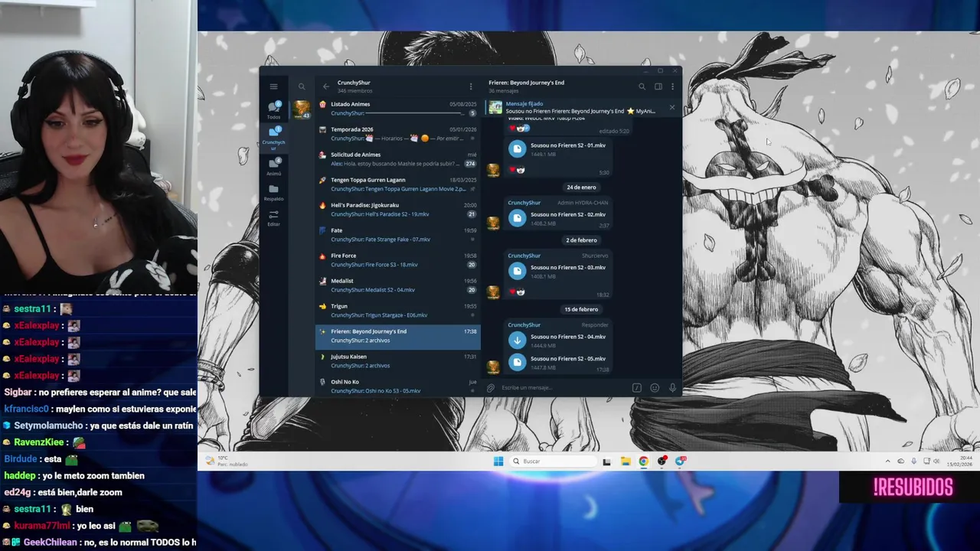Click the CrunchyShur forum header title
Image resolution: width=980 pixels, height=551 pixels.
coord(354,83)
